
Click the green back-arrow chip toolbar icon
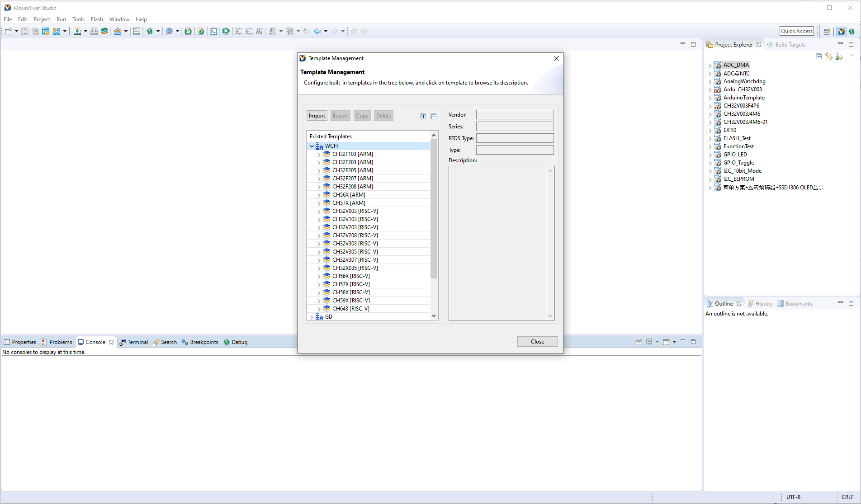point(226,31)
